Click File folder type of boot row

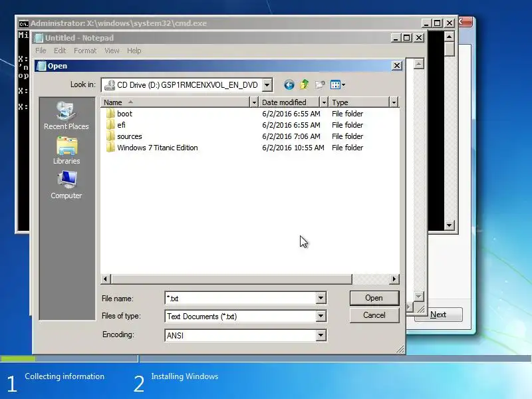(347, 114)
